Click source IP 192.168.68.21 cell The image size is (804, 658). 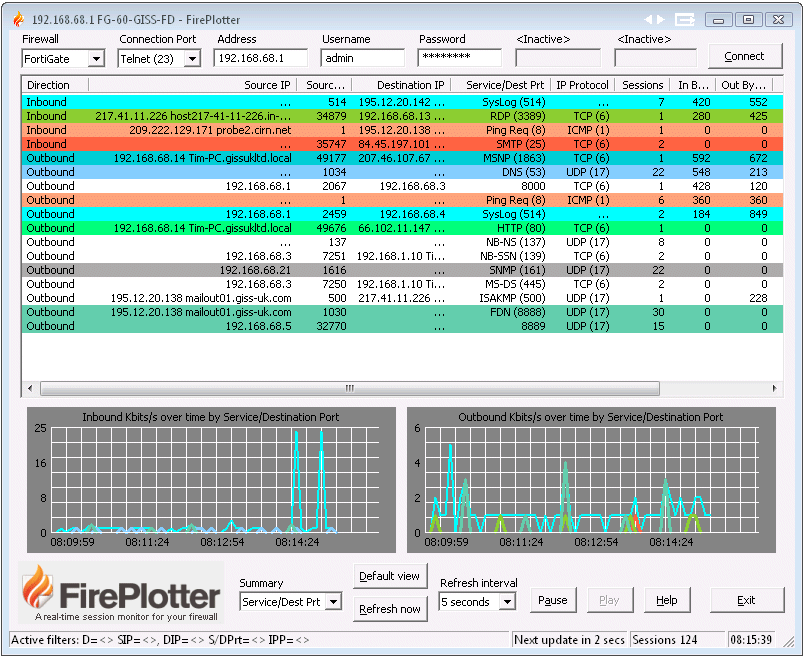click(x=255, y=270)
